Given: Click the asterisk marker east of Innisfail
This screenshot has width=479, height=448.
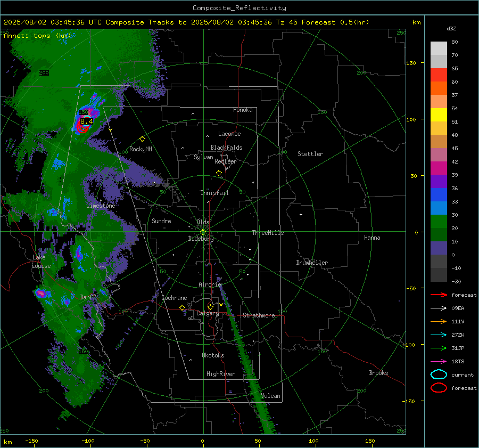Looking at the screenshot, I should point(253,183).
